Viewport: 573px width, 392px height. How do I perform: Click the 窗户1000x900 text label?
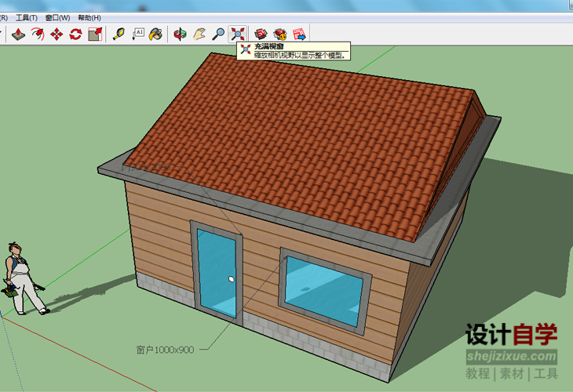[163, 350]
